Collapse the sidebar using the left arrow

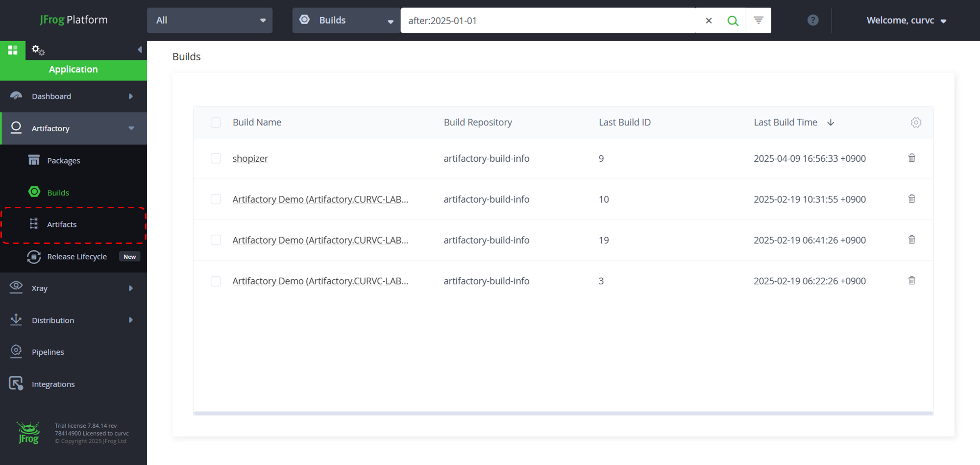(140, 49)
